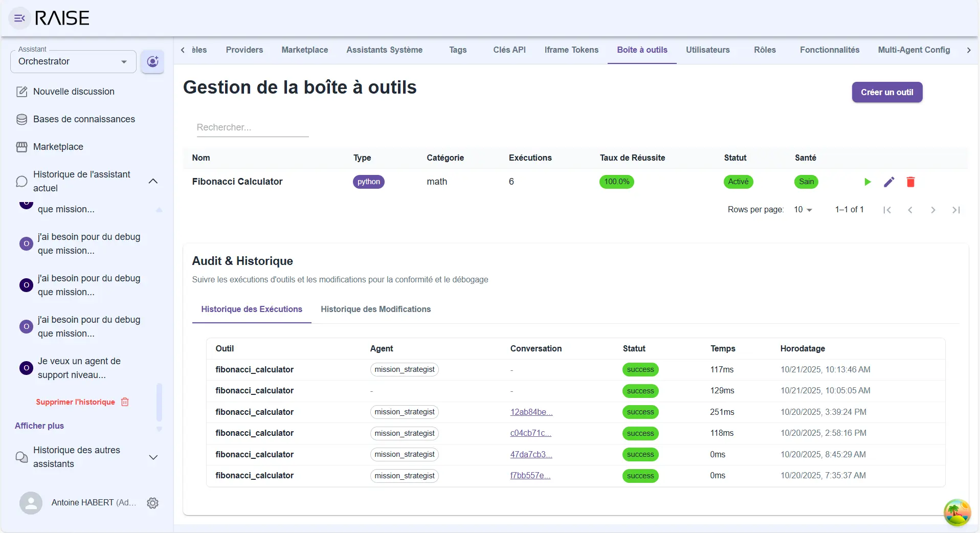Edit the Fibonacci Calculator with pencil icon

[x=889, y=182]
